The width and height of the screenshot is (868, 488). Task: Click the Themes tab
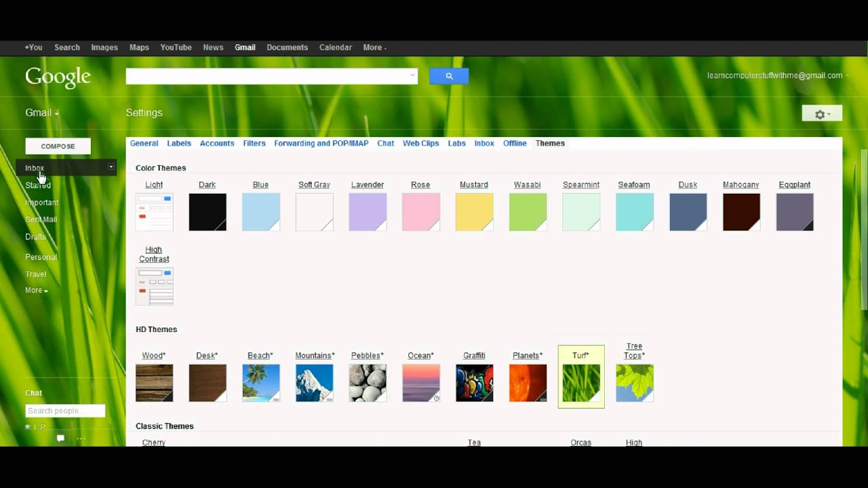point(550,143)
